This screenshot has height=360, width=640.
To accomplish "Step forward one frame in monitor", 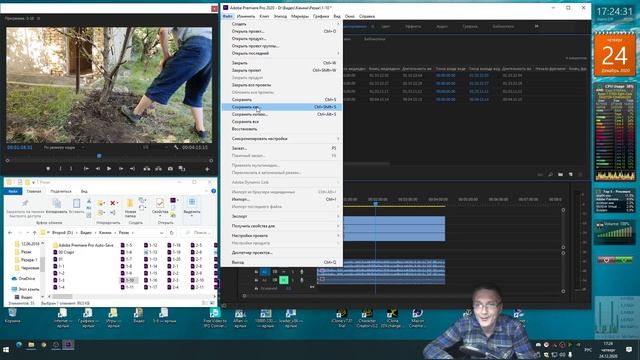I will (x=121, y=169).
